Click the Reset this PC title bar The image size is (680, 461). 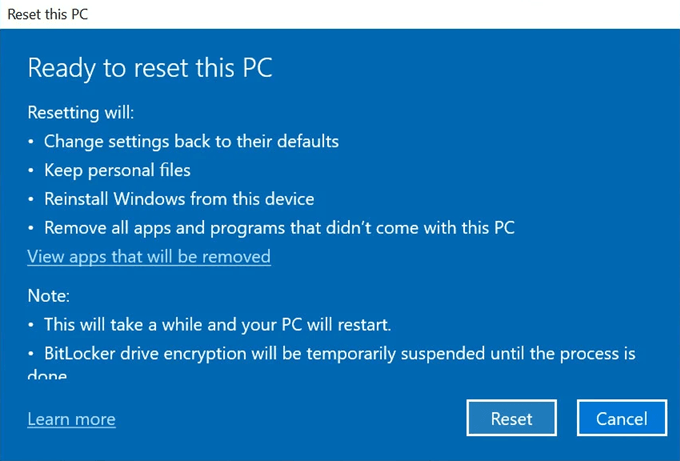pos(50,13)
